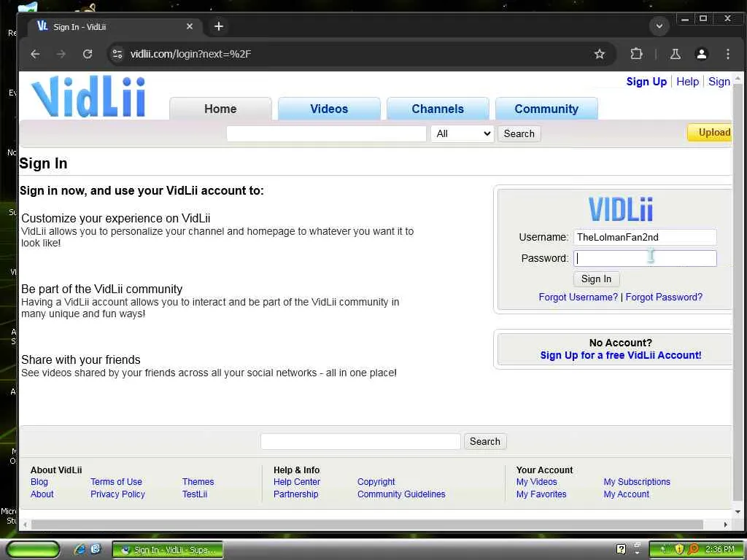Click the bottom Search button
The image size is (747, 560).
tap(485, 441)
